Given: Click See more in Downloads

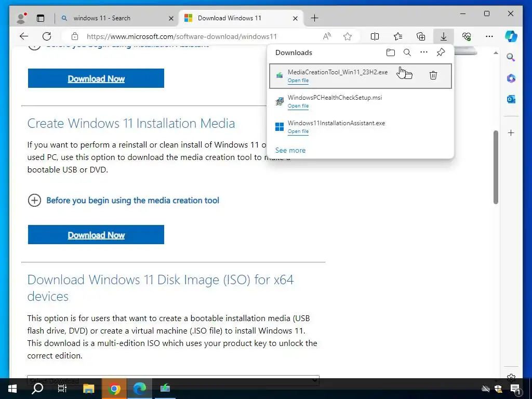Looking at the screenshot, I should pyautogui.click(x=290, y=150).
